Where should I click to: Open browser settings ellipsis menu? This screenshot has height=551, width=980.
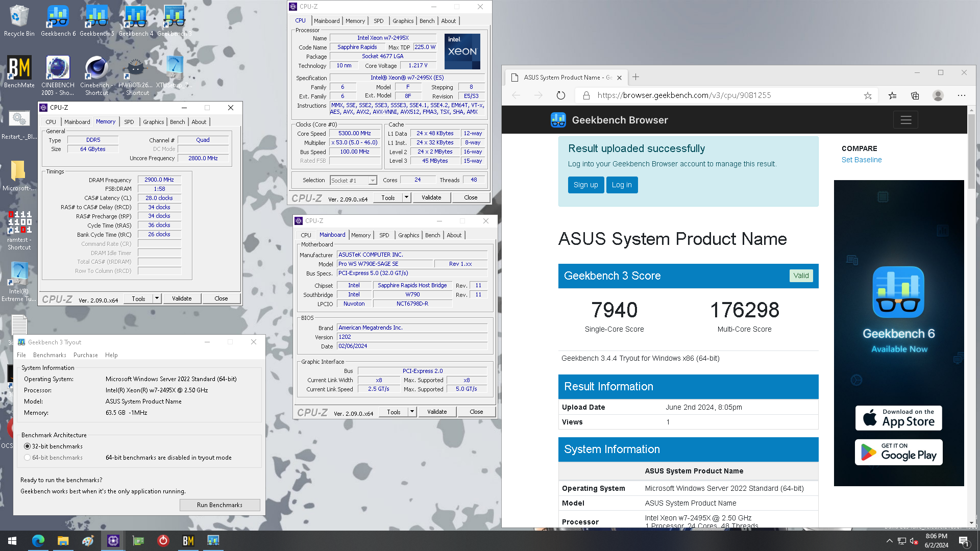coord(962,95)
